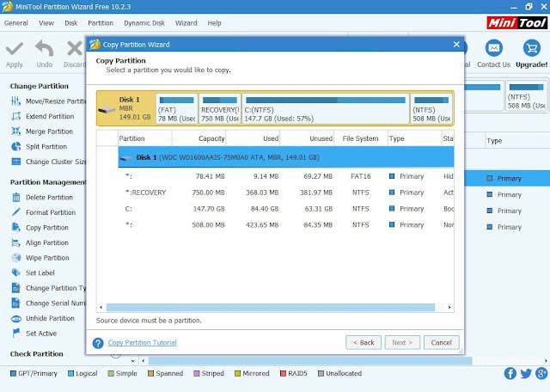550x392 pixels.
Task: Click the Cancel button in the wizard
Action: [441, 342]
